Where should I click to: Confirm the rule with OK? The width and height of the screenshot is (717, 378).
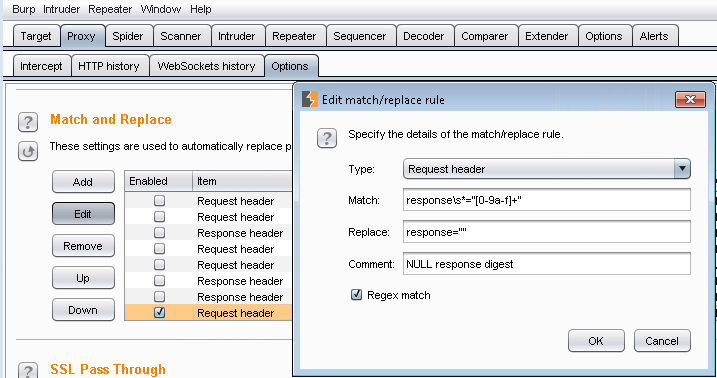tap(596, 341)
